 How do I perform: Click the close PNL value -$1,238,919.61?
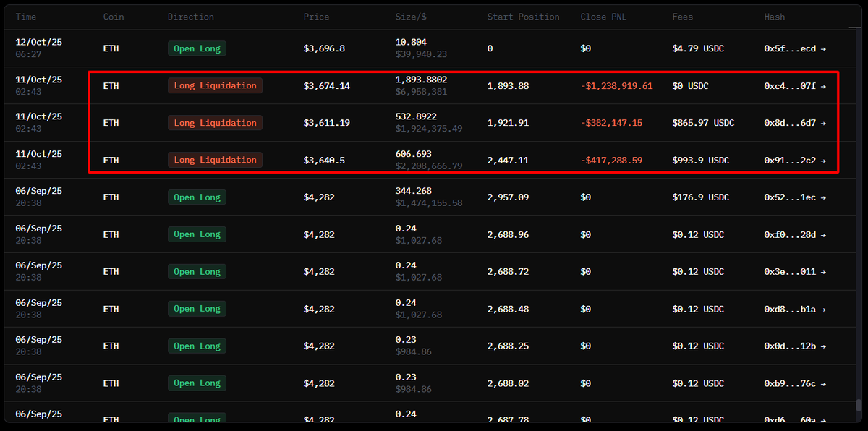click(x=616, y=86)
